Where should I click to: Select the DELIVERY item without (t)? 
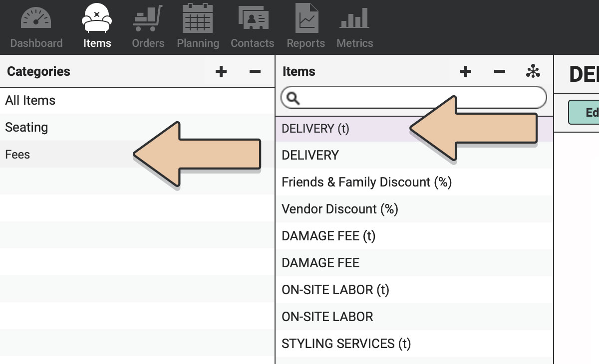click(414, 156)
